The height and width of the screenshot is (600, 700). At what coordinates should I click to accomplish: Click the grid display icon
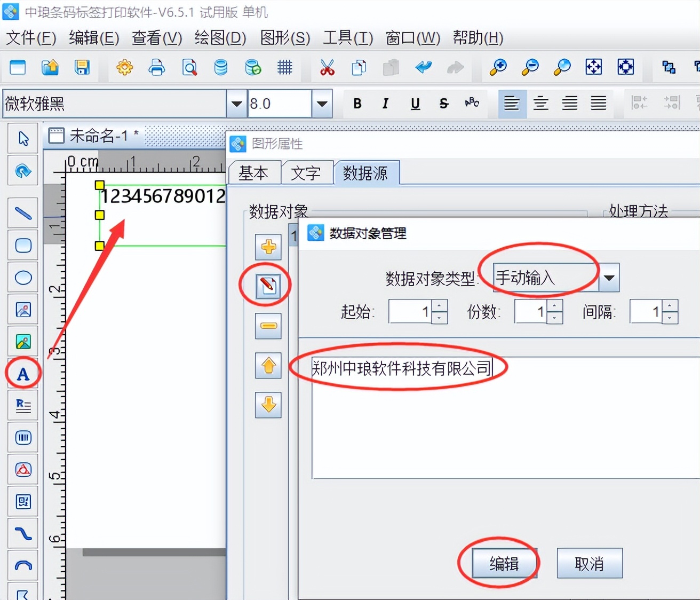point(284,68)
